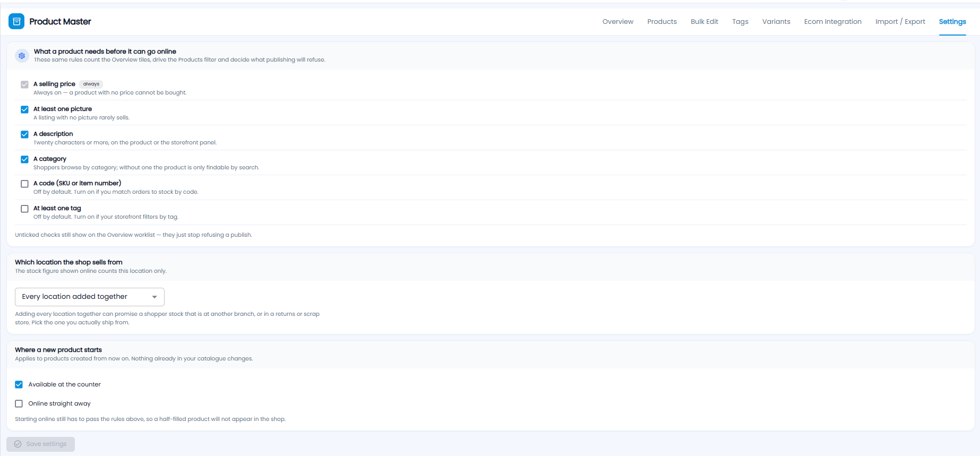
Task: Enable the SKU or item number code check
Action: pos(24,184)
